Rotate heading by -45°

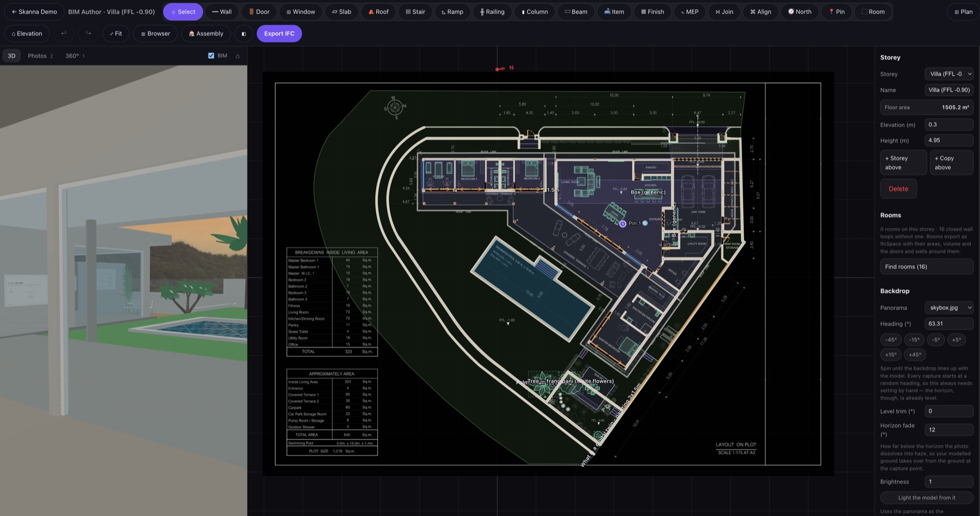(x=891, y=339)
